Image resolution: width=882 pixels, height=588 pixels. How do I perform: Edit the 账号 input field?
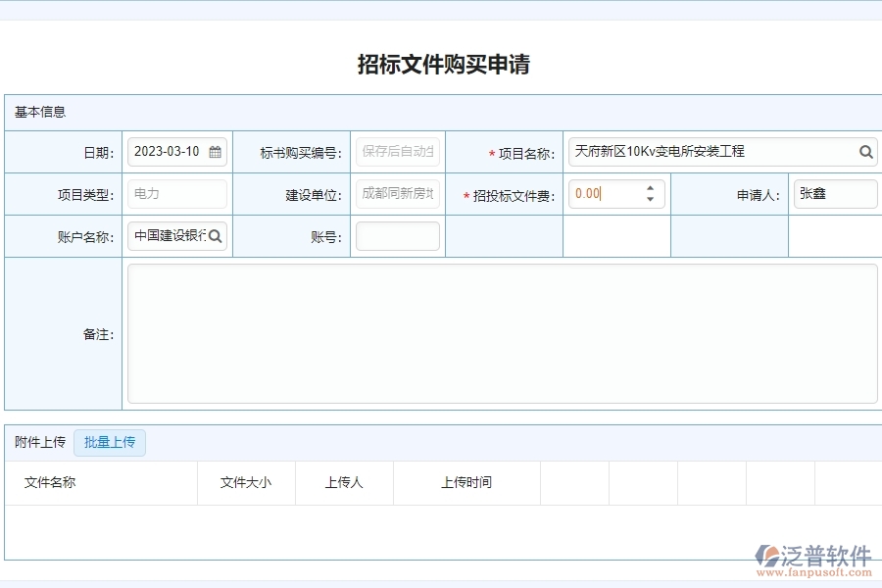[397, 235]
